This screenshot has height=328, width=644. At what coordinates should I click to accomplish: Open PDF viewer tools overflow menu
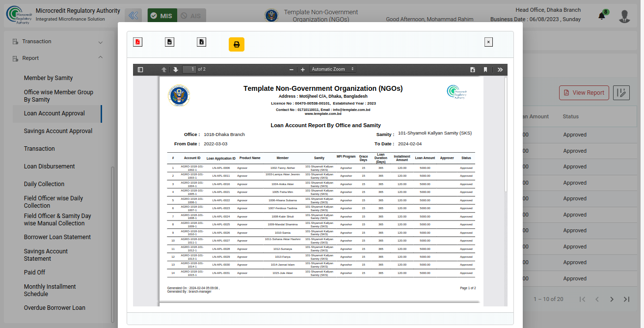(500, 70)
